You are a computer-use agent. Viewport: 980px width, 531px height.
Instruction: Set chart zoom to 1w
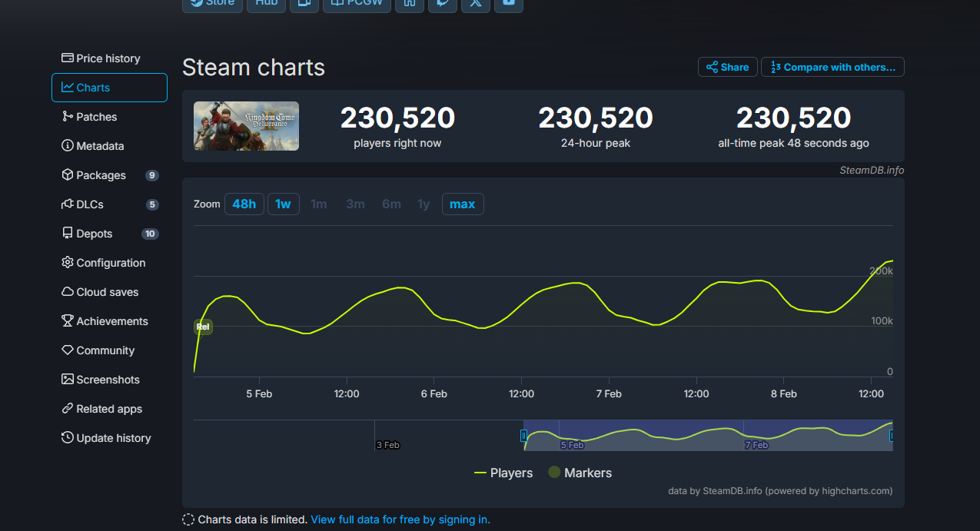point(283,204)
